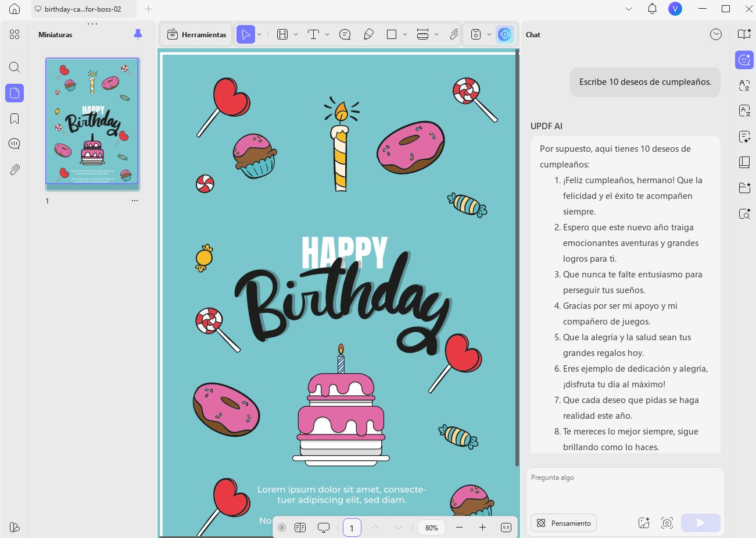This screenshot has width=756, height=538.
Task: Select the rectangle shape tool
Action: (392, 35)
